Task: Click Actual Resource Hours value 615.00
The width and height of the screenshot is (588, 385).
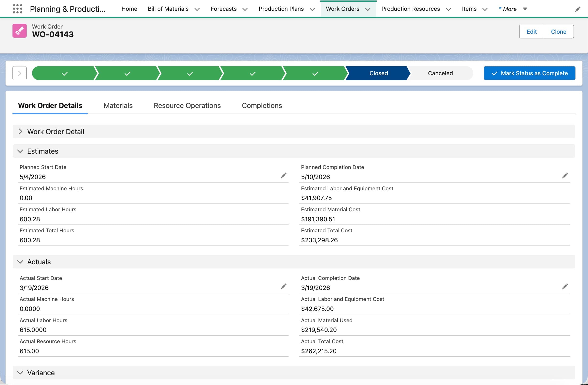Action: [x=29, y=351]
